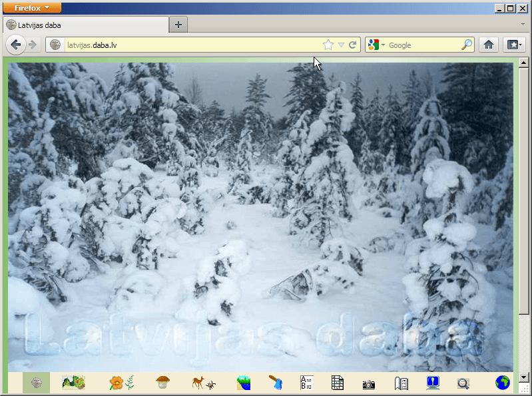Open the Latvia map section icon
The width and height of the screenshot is (532, 396).
[x=74, y=383]
